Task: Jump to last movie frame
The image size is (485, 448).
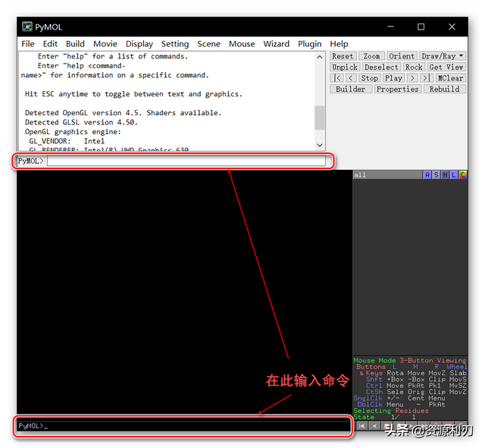Action: point(426,78)
